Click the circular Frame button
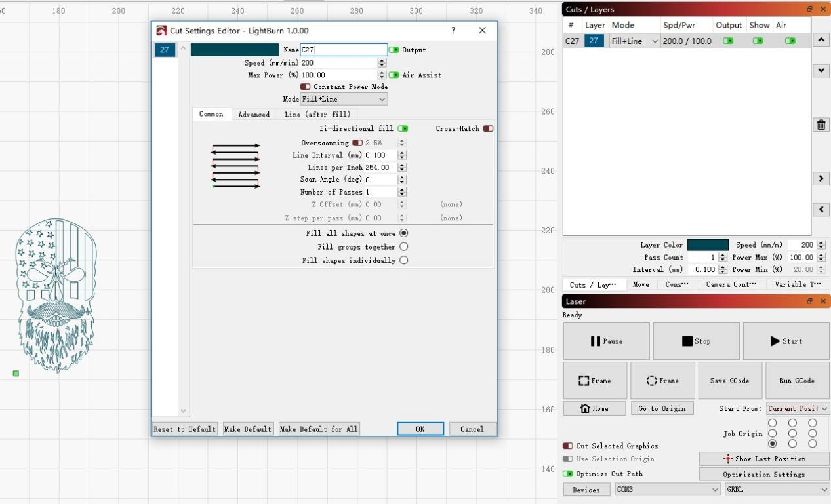Screen dimensions: 831x504 coord(662,381)
